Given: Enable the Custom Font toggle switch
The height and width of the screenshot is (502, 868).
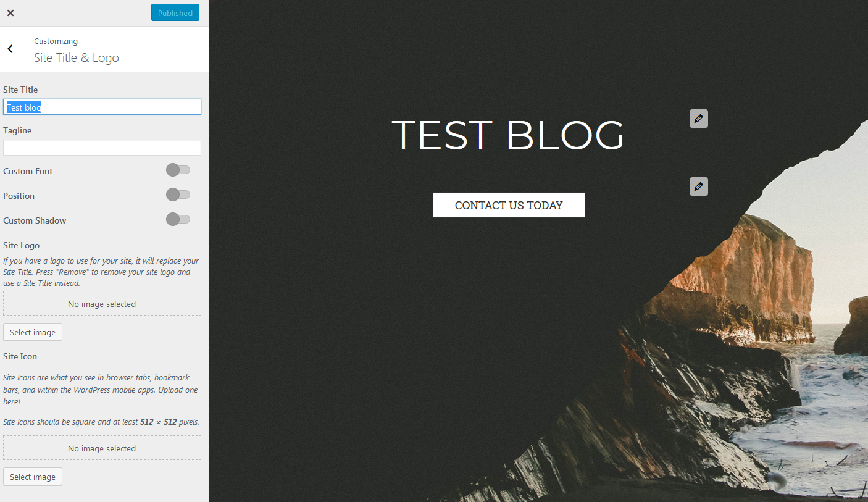Looking at the screenshot, I should (178, 170).
